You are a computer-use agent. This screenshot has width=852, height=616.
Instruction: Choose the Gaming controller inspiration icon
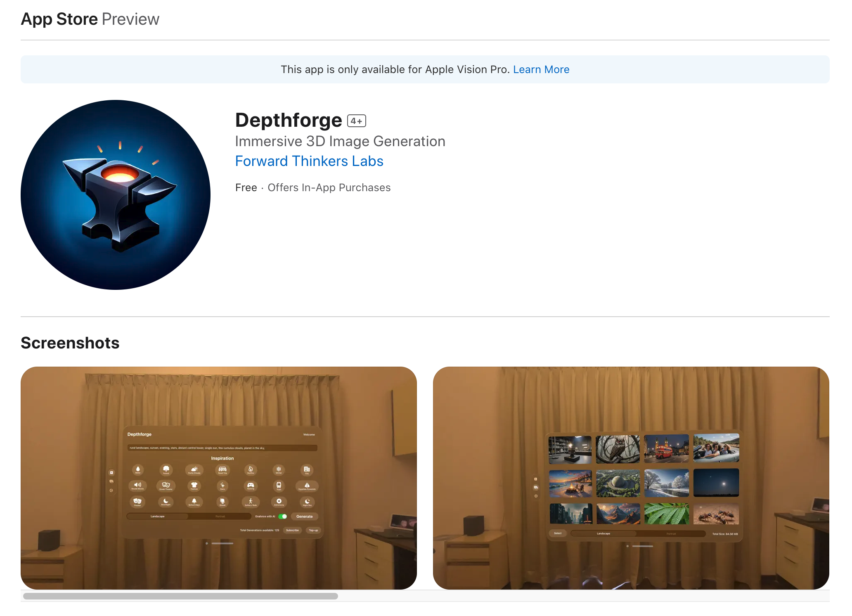251,486
